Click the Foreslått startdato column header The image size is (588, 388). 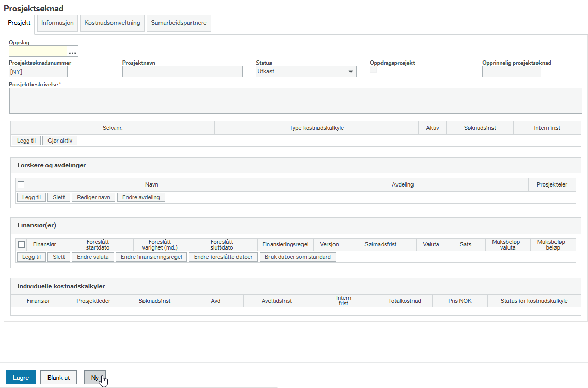pos(98,245)
